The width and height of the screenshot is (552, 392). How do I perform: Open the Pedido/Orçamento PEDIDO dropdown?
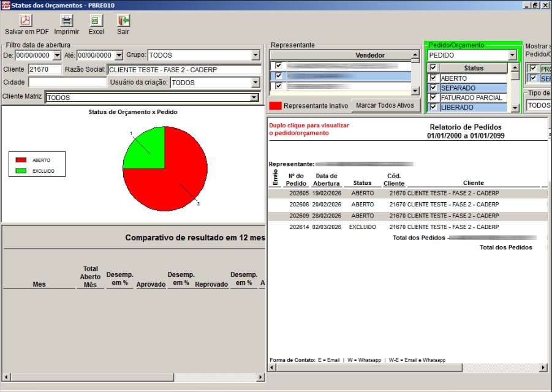tap(512, 55)
